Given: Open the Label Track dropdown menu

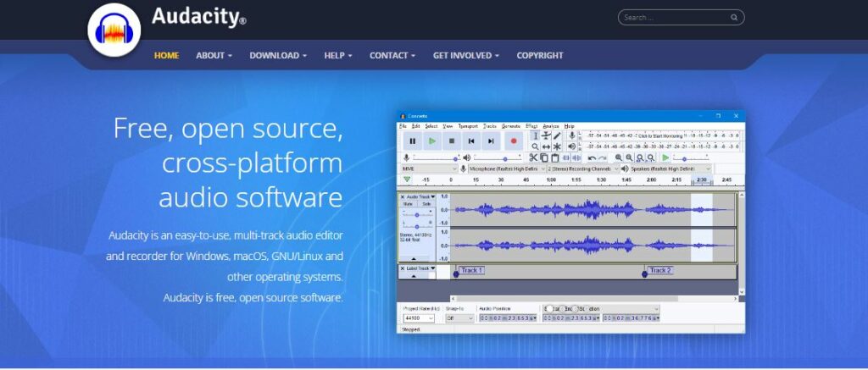Looking at the screenshot, I should coord(433,268).
